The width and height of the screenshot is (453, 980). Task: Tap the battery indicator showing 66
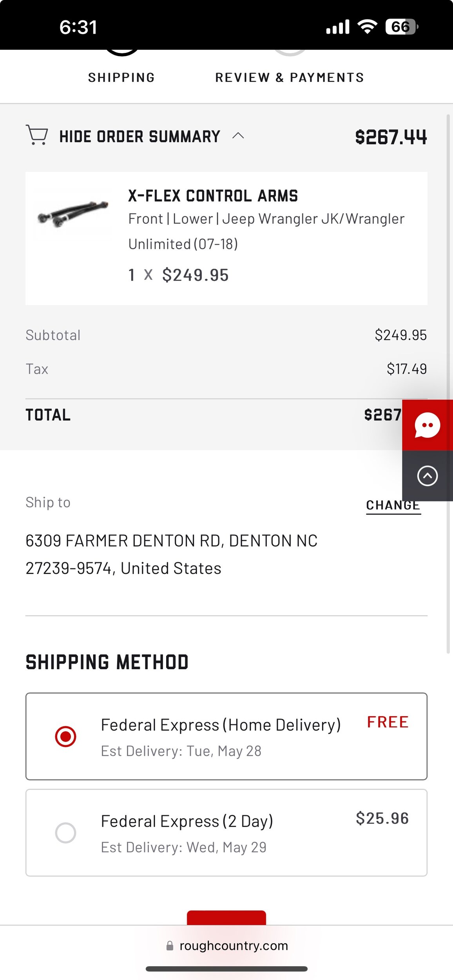402,27
